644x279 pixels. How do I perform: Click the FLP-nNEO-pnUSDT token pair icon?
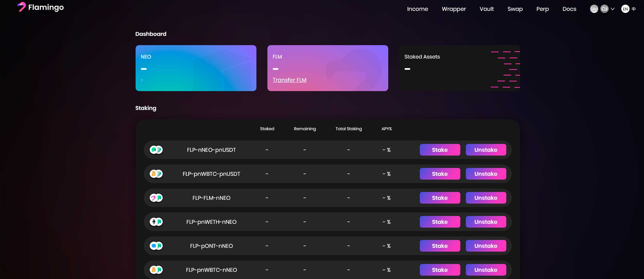pos(156,150)
